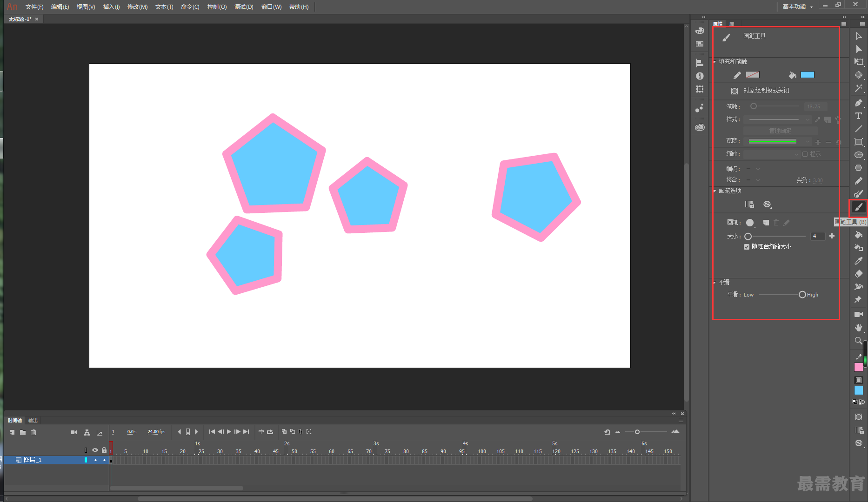Screen dimensions: 868x502
Task: Open the 缩放 scale dropdown
Action: [x=772, y=154]
